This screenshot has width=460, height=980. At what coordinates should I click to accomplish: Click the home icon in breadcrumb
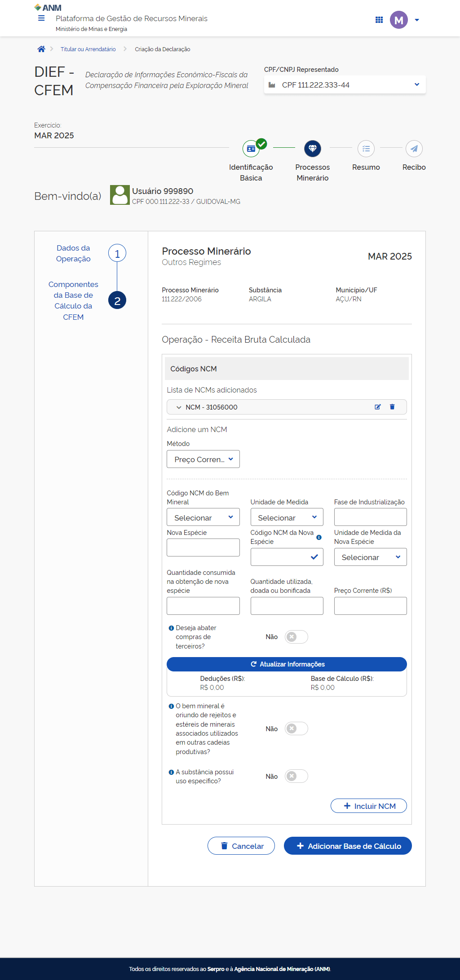[41, 49]
